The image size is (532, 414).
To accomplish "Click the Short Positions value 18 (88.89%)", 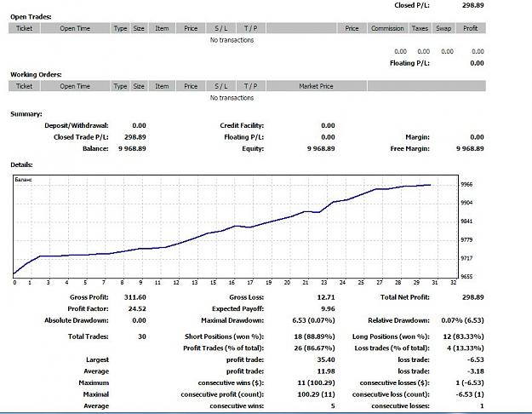I will click(314, 336).
